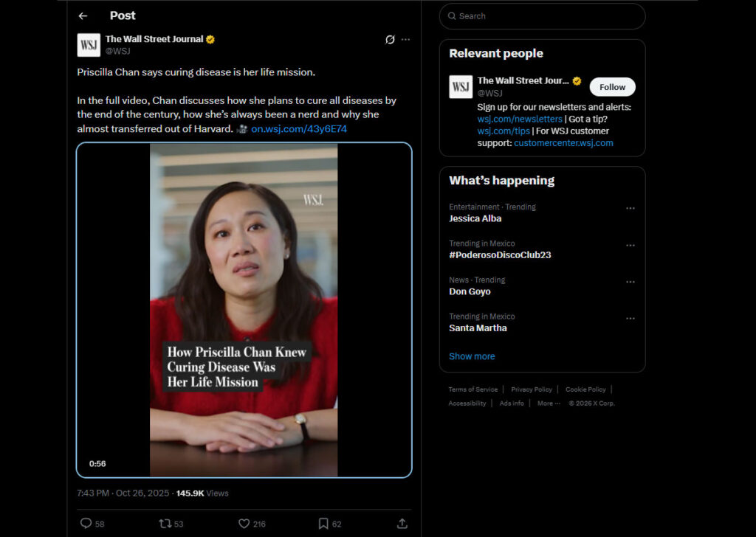Click the back arrow icon
Screen dimensions: 756x537
pos(83,15)
